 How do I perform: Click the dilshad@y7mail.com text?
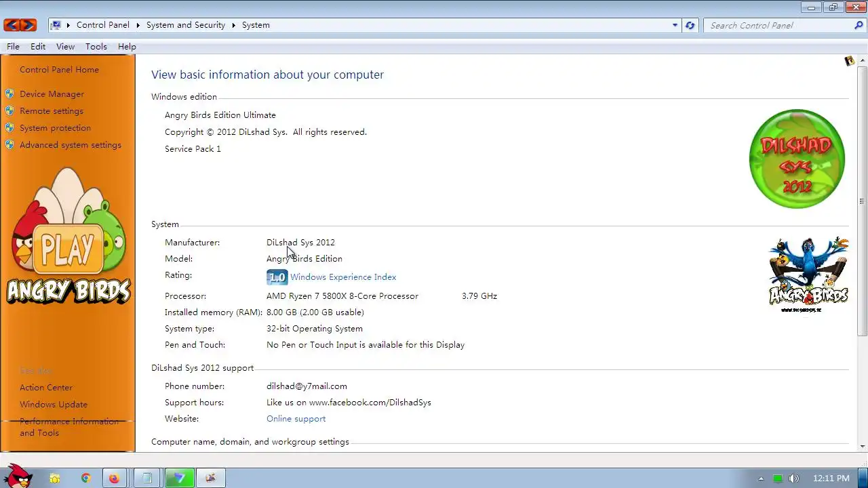click(307, 386)
